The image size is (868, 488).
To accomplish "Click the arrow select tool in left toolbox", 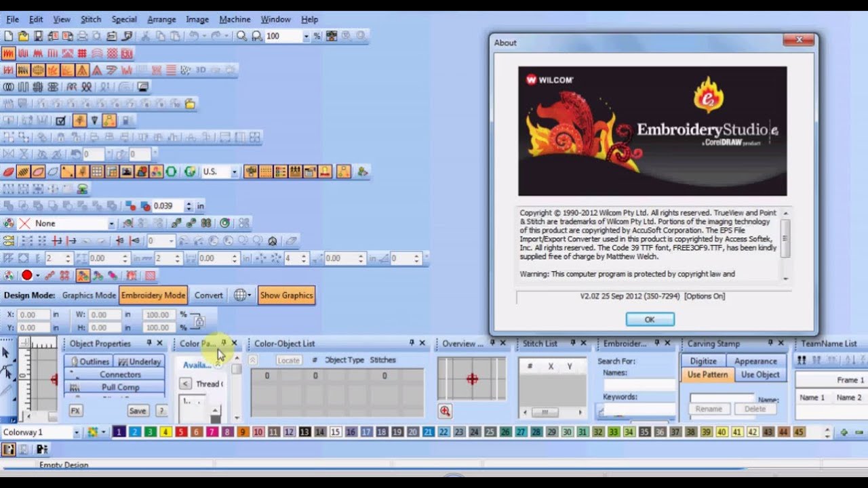I will point(6,352).
